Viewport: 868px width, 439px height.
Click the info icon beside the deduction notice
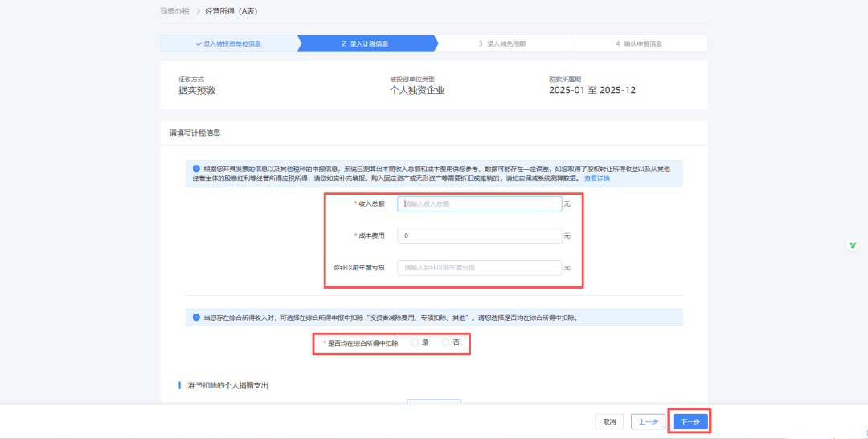196,318
